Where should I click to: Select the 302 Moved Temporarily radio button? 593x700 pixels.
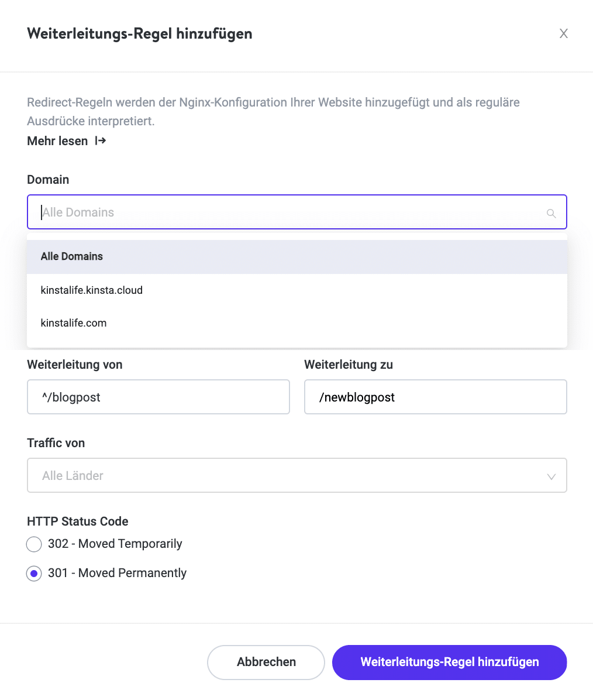[34, 544]
